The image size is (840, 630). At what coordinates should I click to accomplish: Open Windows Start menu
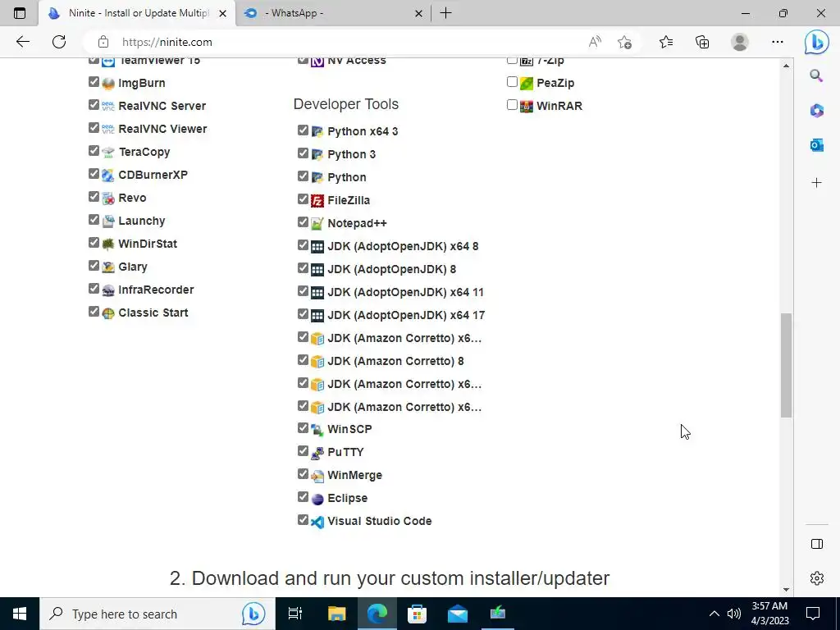tap(20, 614)
